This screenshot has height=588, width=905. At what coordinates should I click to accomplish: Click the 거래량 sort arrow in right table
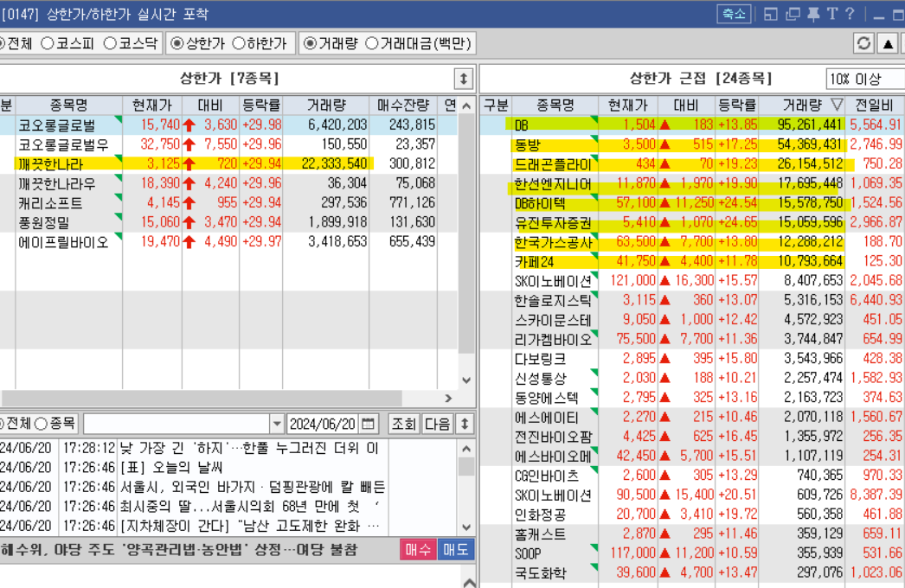click(837, 105)
